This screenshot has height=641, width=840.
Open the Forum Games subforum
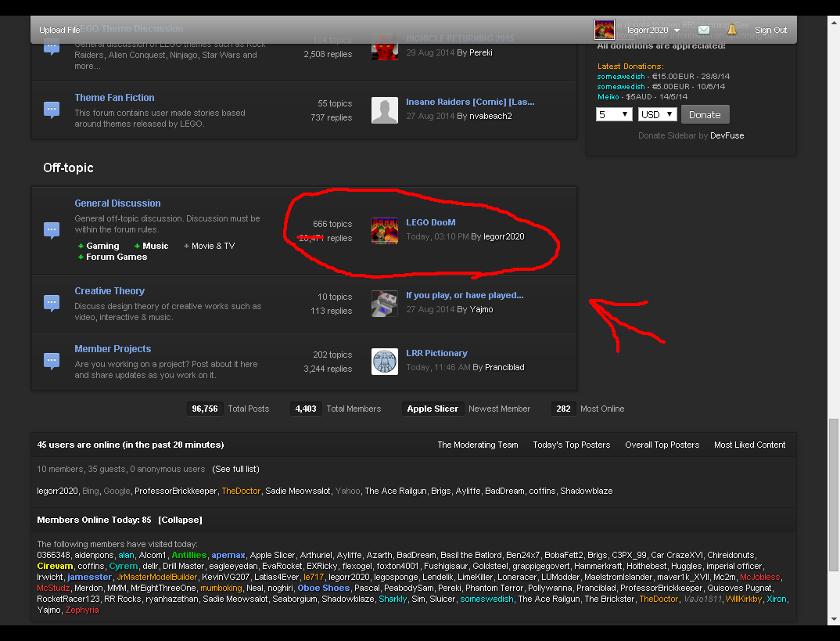[117, 257]
